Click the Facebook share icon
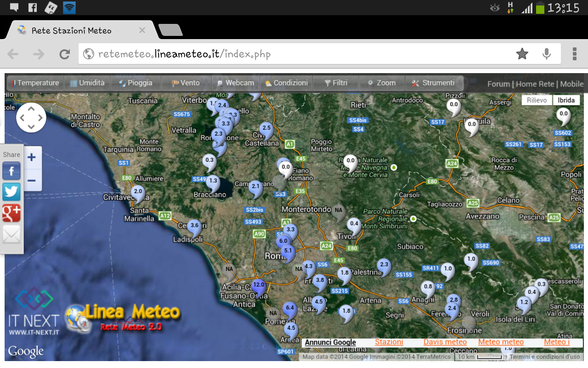 coord(11,172)
